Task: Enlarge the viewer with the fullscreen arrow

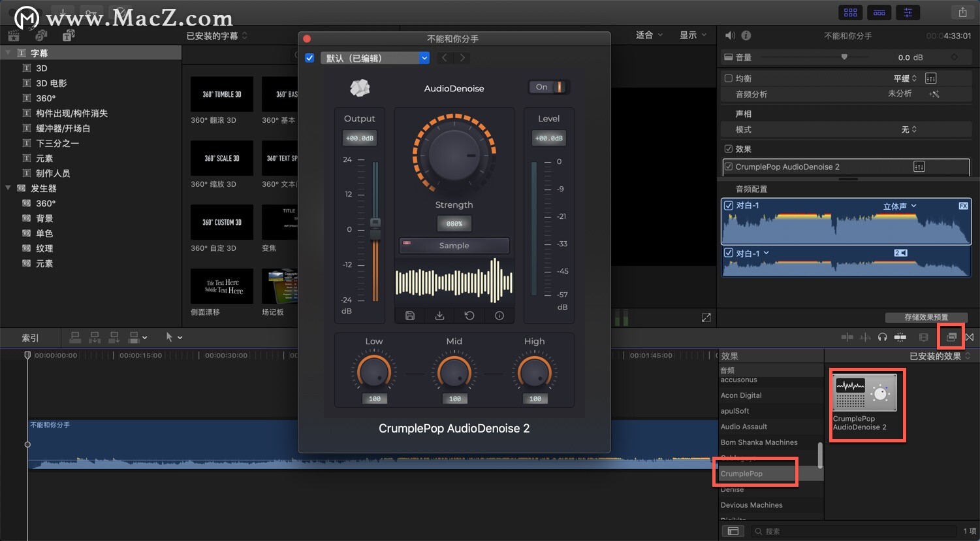Action: pyautogui.click(x=706, y=318)
